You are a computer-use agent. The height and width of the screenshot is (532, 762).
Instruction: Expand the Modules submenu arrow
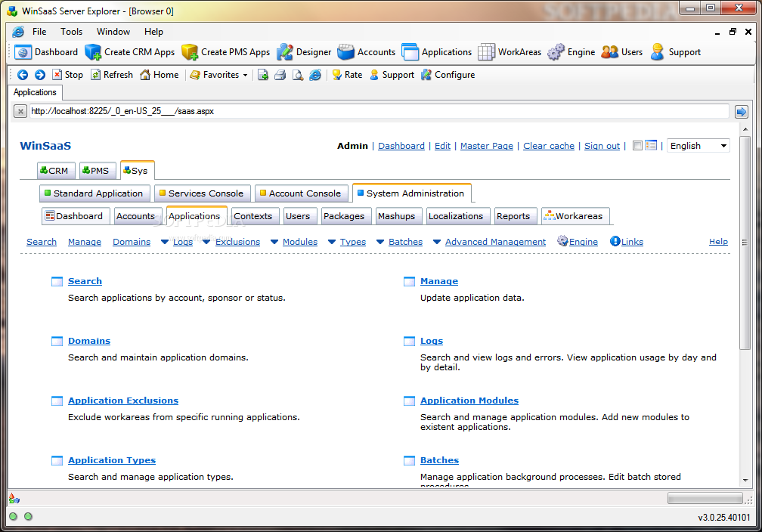(274, 242)
